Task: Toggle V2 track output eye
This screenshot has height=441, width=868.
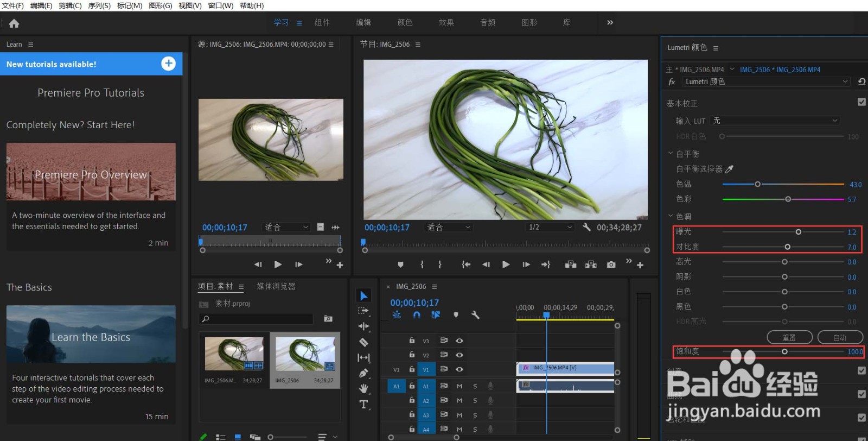Action: point(459,355)
